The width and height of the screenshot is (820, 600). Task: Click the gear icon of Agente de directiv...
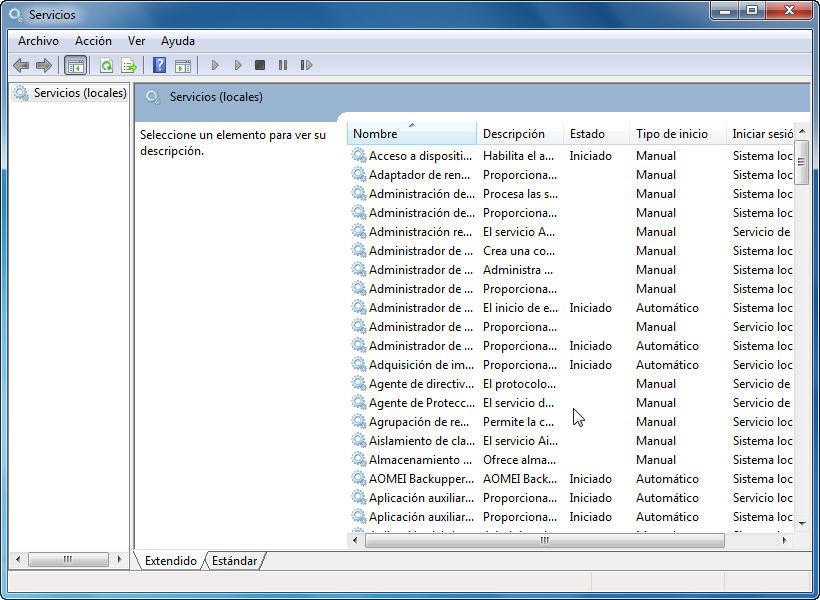point(358,383)
